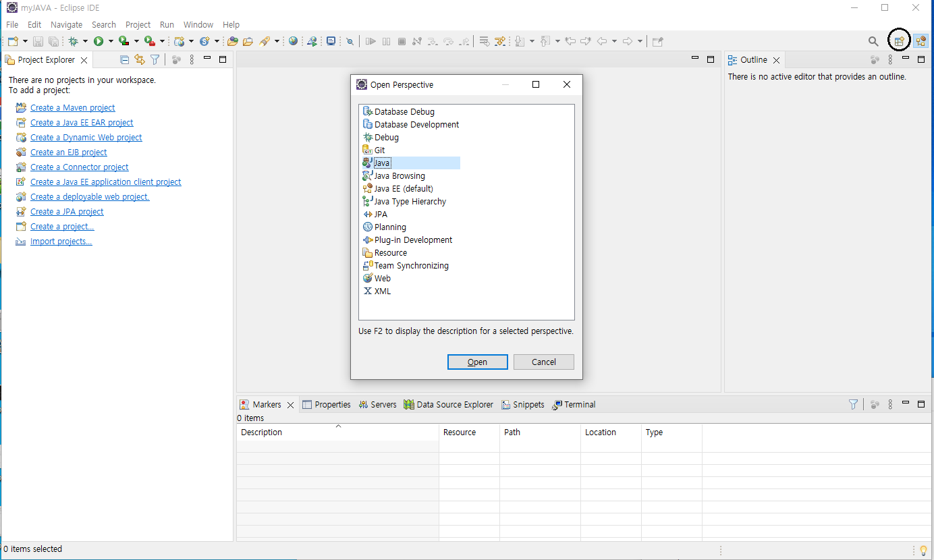Switch to the Servers tab
The height and width of the screenshot is (560, 934).
click(377, 404)
